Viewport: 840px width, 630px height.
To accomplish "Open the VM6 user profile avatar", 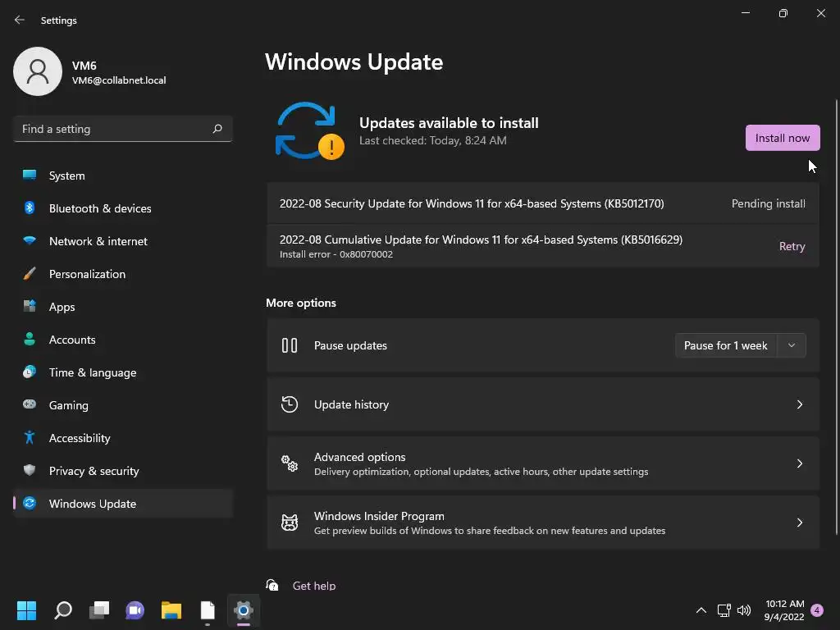I will [38, 71].
